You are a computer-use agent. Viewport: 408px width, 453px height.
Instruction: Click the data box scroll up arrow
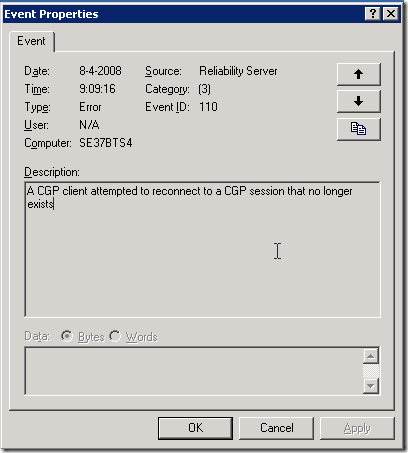[371, 356]
